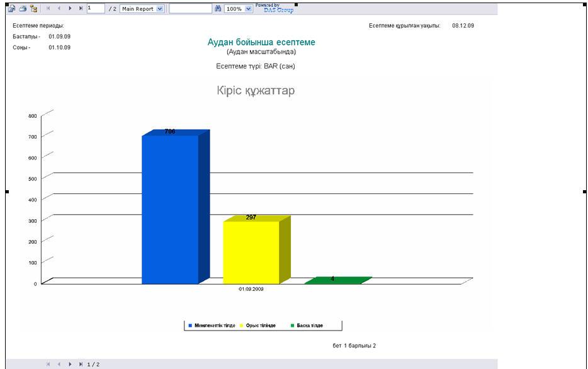Click the page footer бет 1 барлығы 2

coord(354,346)
